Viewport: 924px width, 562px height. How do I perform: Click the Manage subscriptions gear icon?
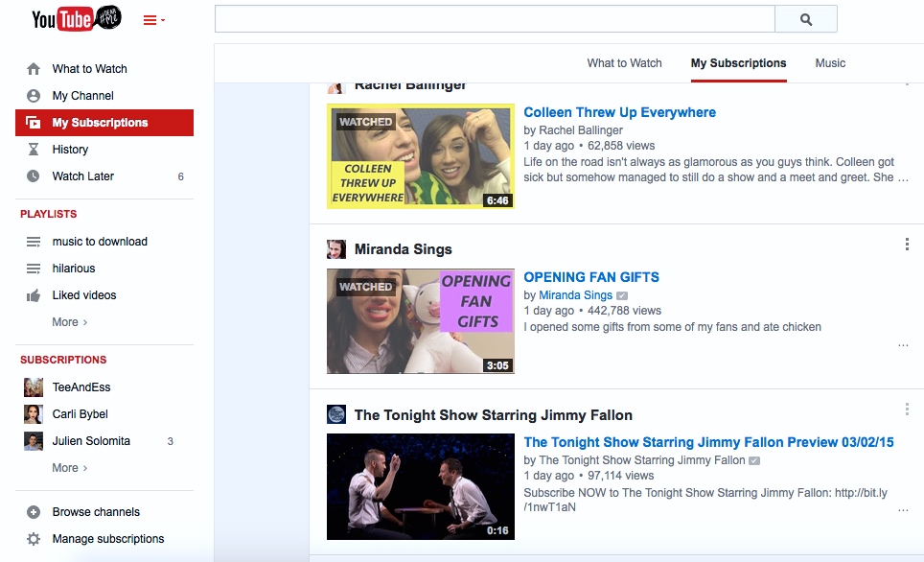(x=34, y=539)
